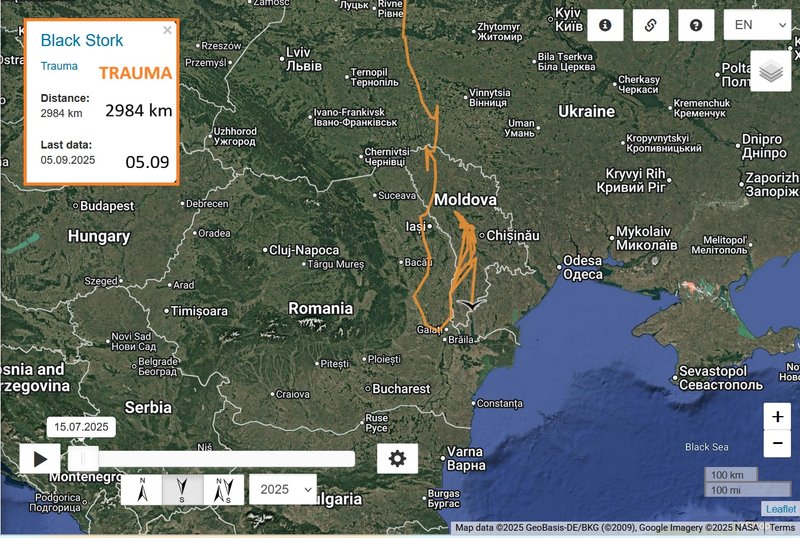Click the timeline slider track

pos(212,459)
